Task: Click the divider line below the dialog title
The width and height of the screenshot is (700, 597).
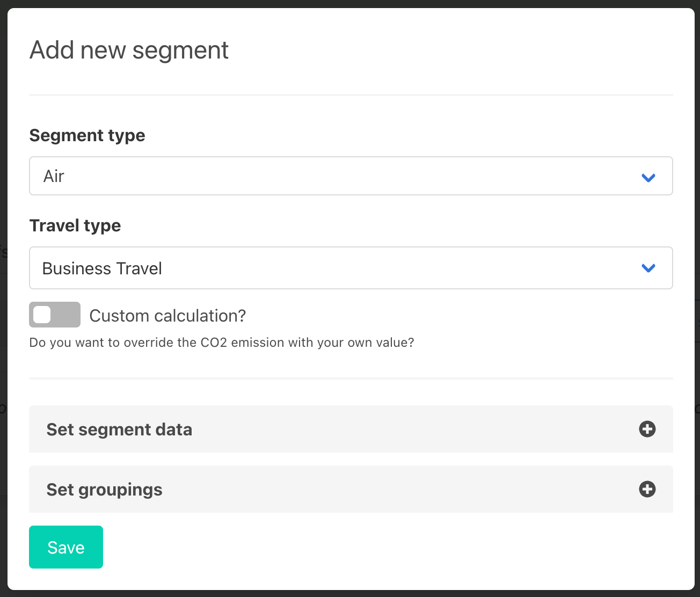Action: (350, 95)
